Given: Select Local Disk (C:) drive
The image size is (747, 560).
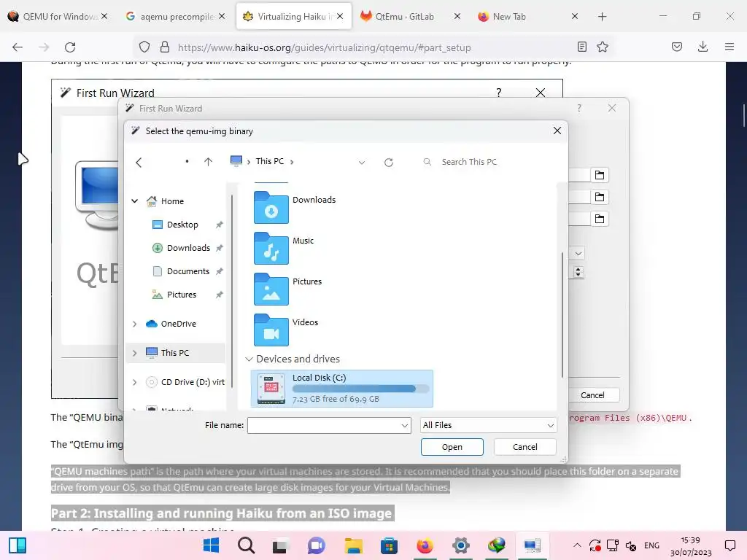Looking at the screenshot, I should click(x=341, y=389).
